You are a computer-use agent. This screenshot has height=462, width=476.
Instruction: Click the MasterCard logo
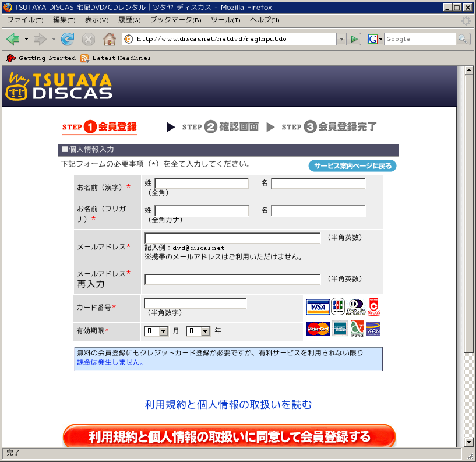pos(318,329)
